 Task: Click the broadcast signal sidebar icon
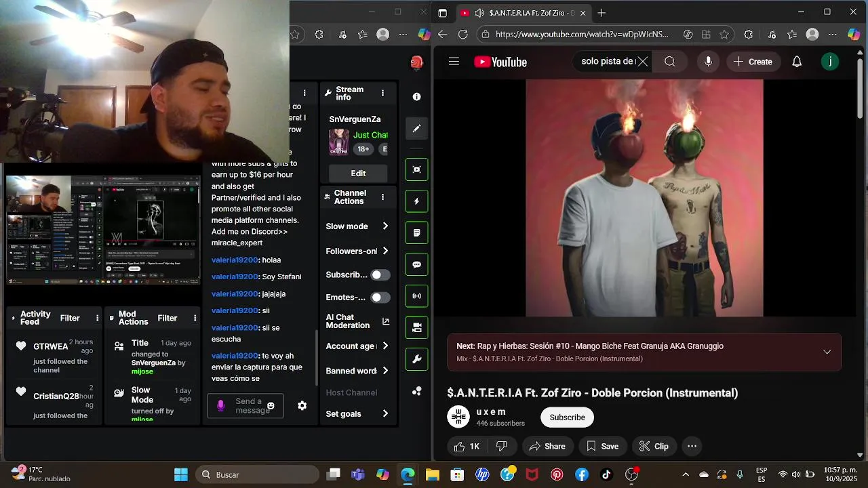pyautogui.click(x=416, y=296)
